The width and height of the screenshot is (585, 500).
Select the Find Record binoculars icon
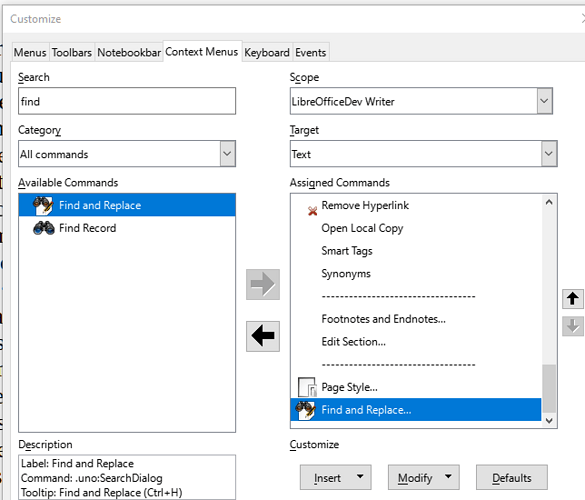click(44, 228)
